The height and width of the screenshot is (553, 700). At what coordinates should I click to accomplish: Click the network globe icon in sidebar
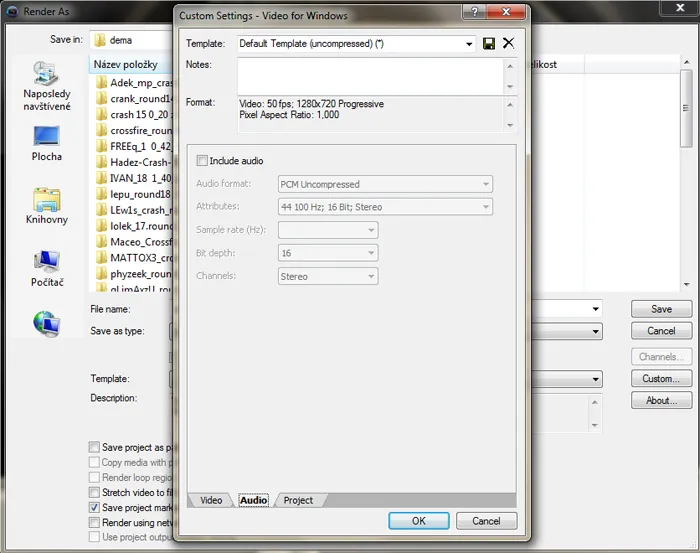[46, 322]
